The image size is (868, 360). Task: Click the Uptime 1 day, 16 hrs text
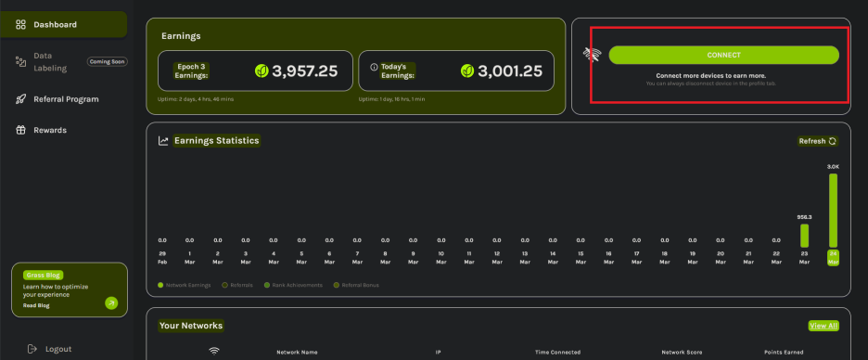tap(392, 99)
